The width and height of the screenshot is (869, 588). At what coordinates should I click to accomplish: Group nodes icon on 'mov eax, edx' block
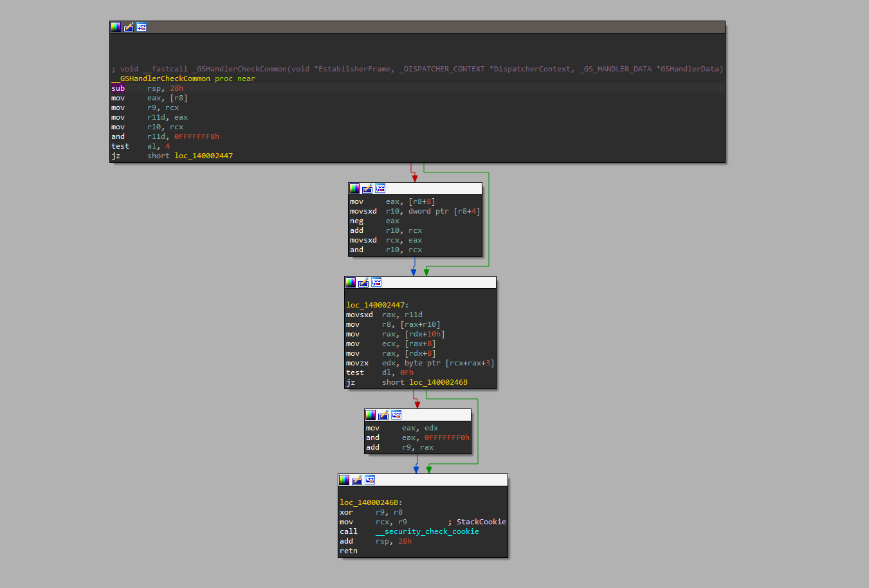click(396, 415)
